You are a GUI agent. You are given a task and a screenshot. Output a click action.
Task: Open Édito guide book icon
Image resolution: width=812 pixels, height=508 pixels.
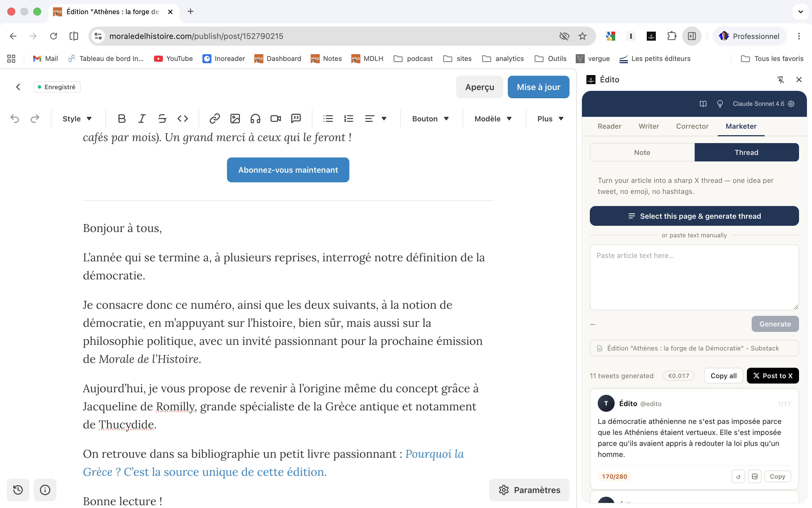pyautogui.click(x=703, y=104)
